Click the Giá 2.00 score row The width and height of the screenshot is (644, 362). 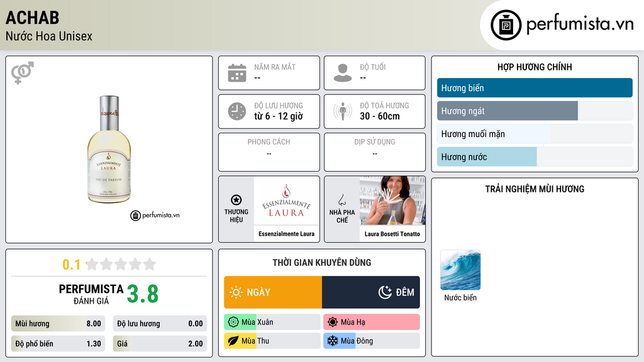tap(160, 344)
